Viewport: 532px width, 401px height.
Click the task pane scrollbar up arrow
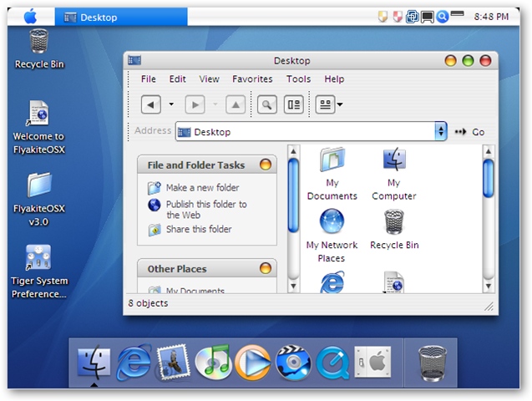293,151
